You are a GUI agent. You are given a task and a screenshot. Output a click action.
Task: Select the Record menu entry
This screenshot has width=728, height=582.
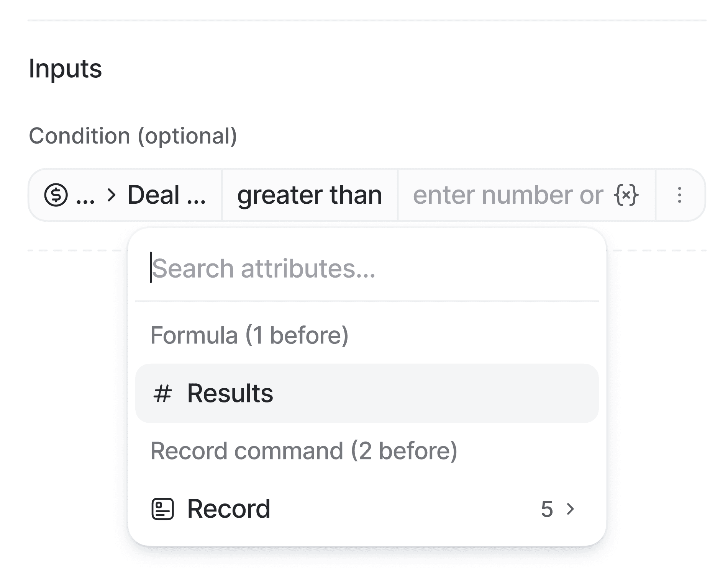pyautogui.click(x=229, y=509)
